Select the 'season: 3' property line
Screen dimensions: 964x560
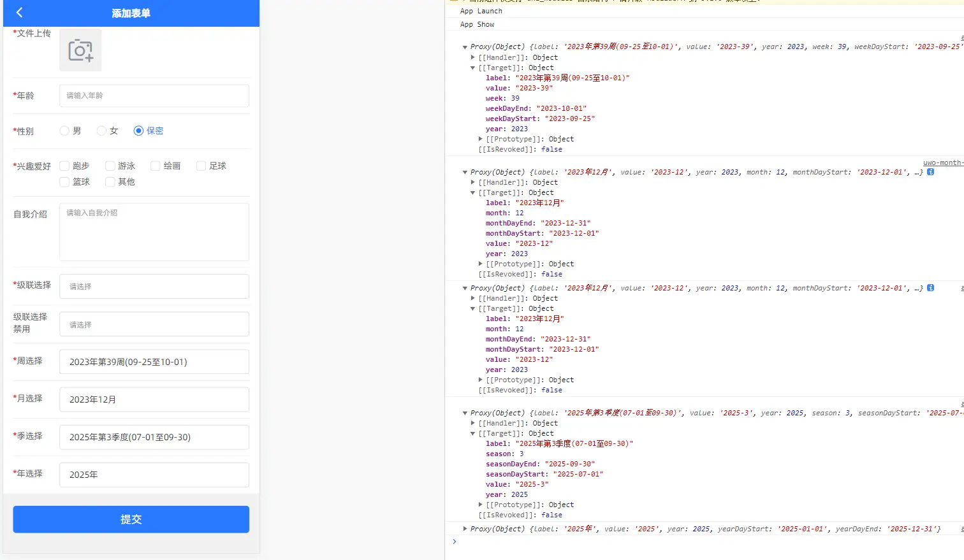pos(505,454)
